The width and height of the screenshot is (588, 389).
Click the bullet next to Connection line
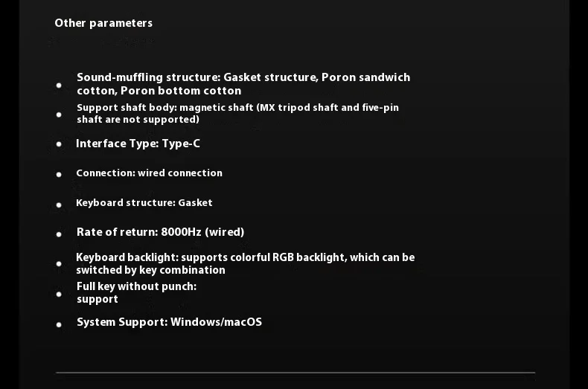(x=59, y=175)
